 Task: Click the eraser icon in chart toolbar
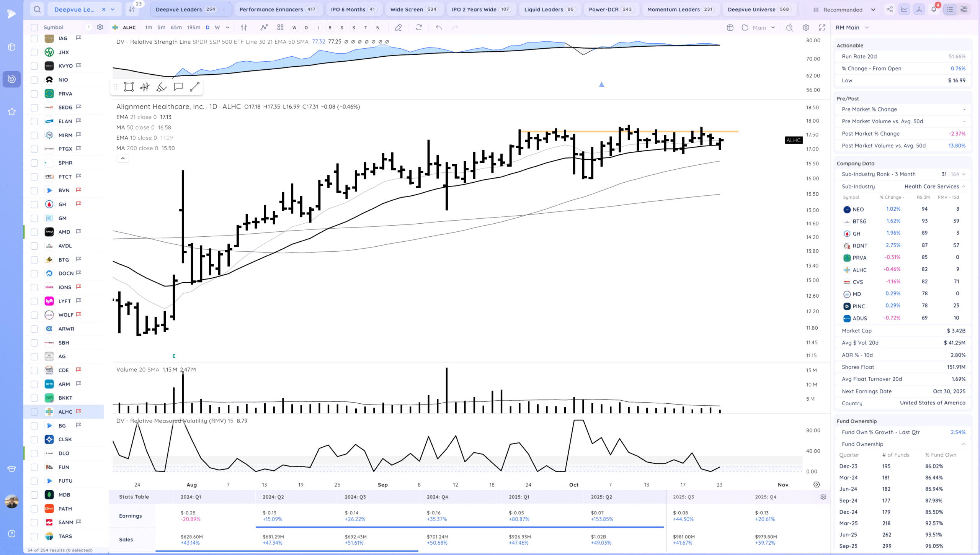(x=398, y=28)
